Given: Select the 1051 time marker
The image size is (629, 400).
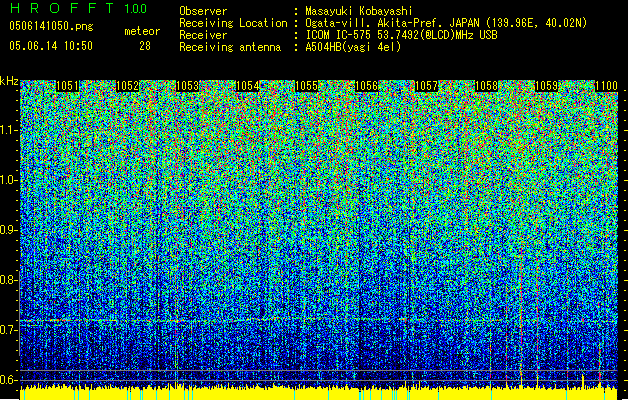Looking at the screenshot, I should click(68, 86).
